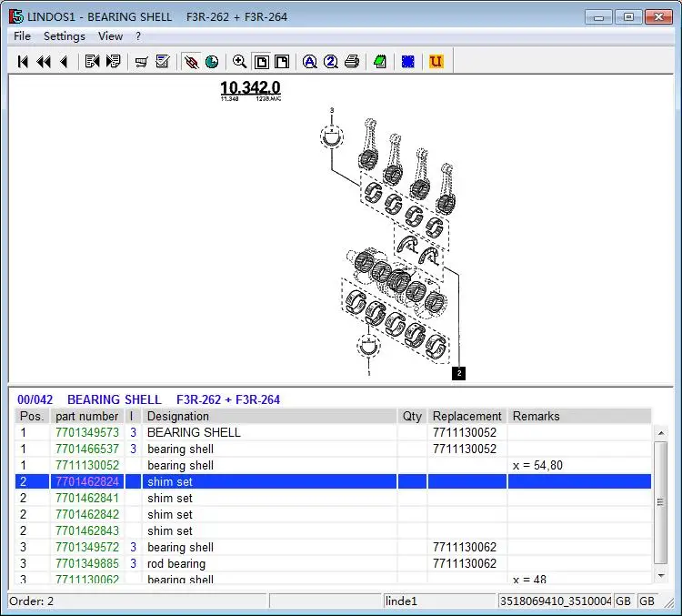Open the View menu
The image size is (682, 616).
(x=110, y=36)
